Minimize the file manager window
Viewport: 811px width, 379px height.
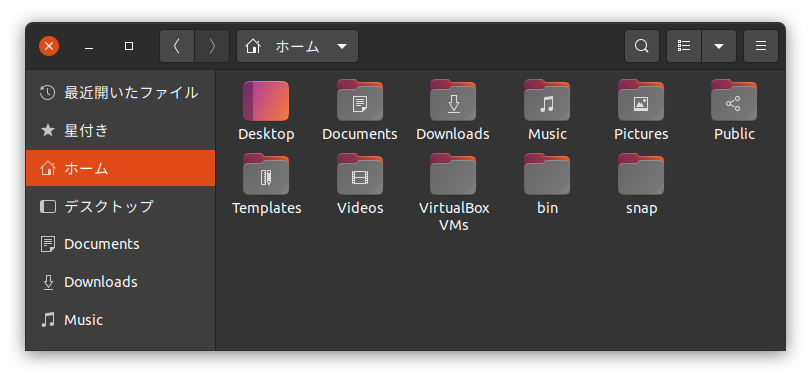click(89, 47)
